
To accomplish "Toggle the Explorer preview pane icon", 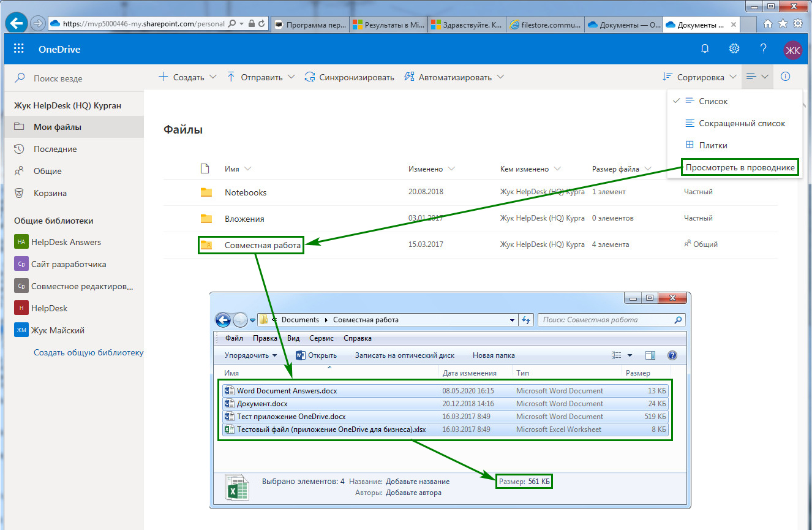I will pyautogui.click(x=650, y=355).
